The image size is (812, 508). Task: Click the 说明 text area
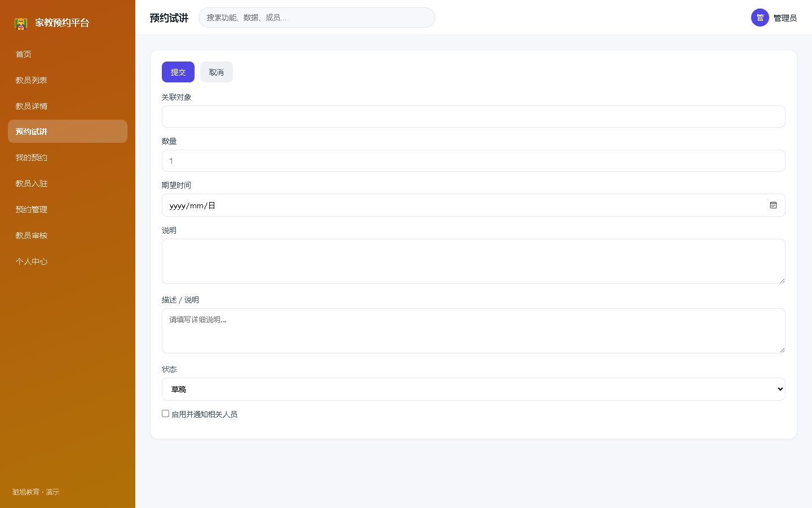474,261
